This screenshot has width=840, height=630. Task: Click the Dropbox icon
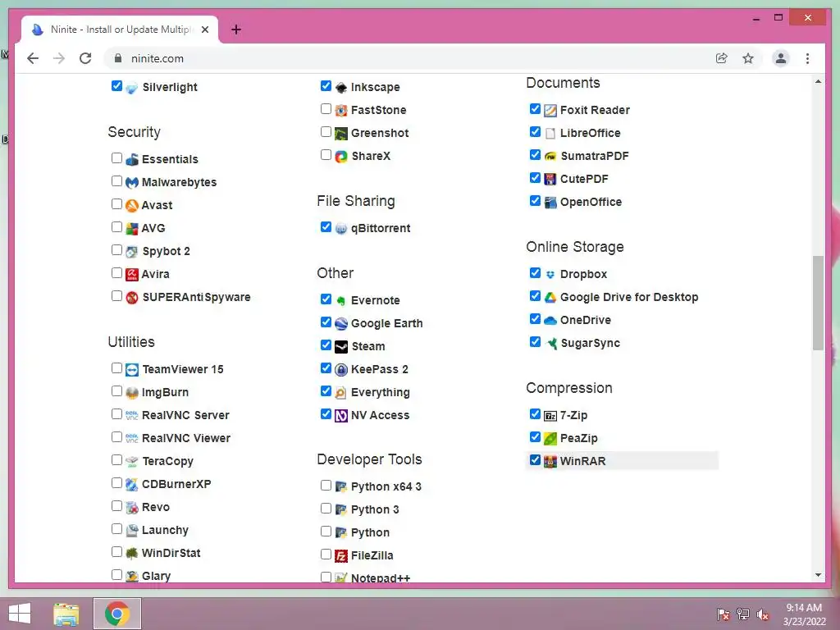(550, 274)
